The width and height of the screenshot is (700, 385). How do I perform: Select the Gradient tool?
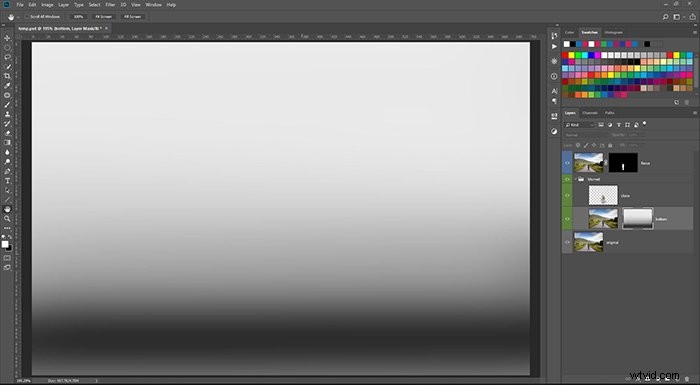[7, 142]
